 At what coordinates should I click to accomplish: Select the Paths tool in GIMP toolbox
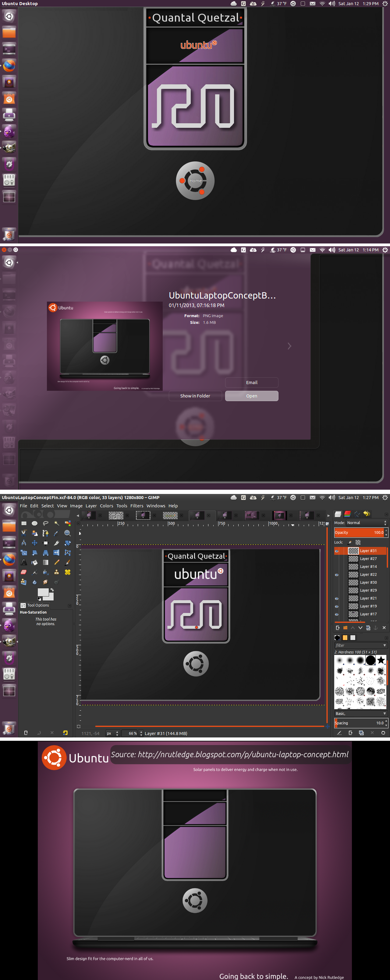click(46, 533)
